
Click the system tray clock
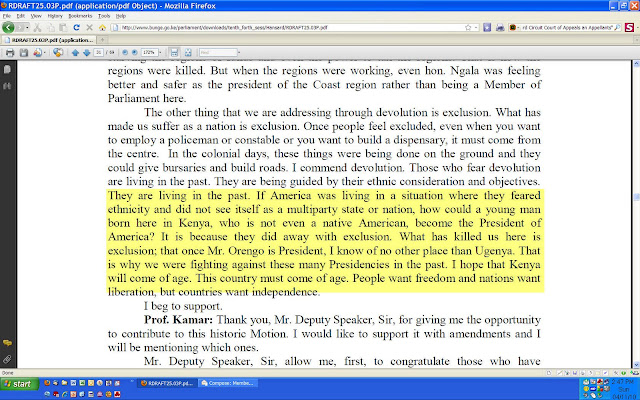(x=623, y=389)
